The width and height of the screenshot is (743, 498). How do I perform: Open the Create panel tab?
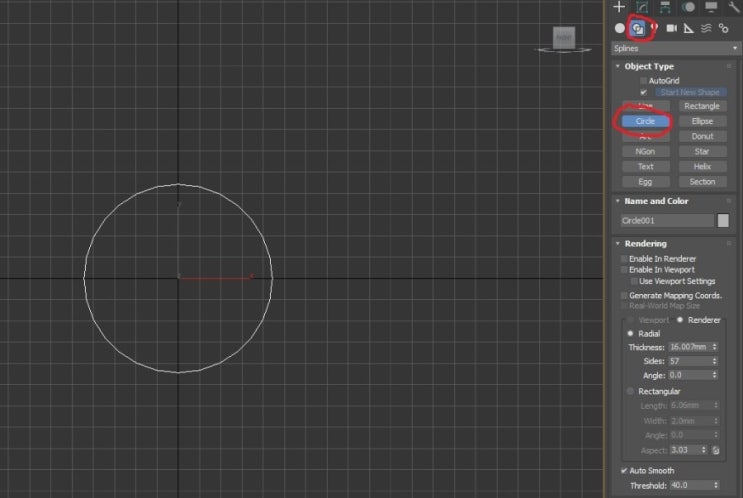point(619,7)
